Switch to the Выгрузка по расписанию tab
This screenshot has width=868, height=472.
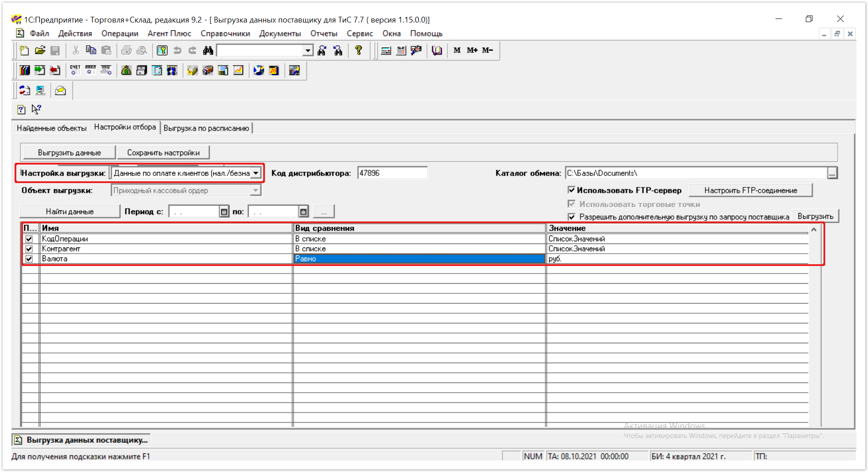(206, 128)
